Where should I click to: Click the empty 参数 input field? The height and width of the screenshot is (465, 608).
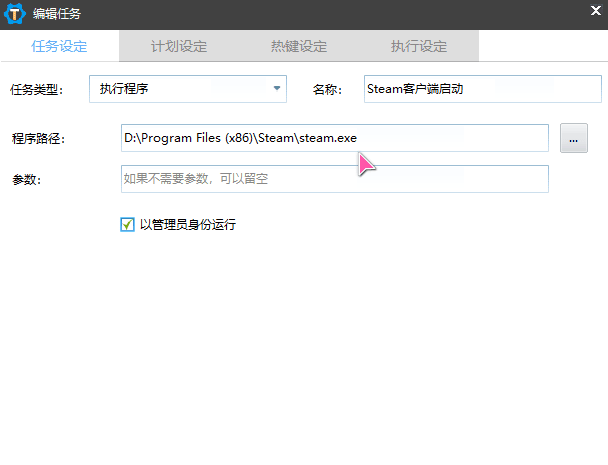334,179
